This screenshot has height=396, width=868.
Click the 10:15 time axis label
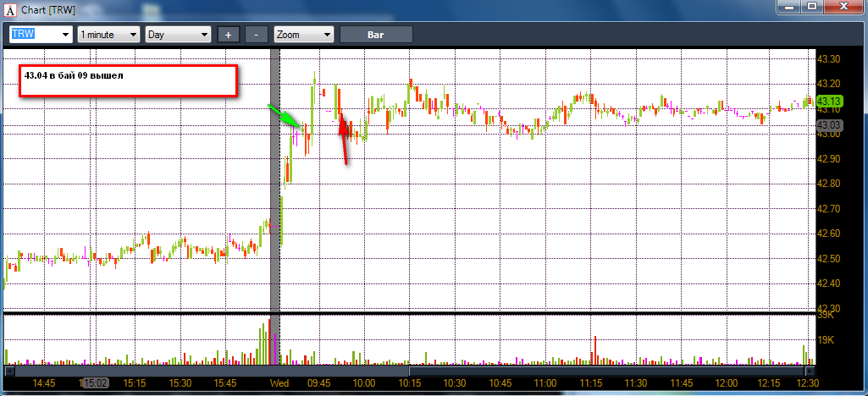click(x=410, y=382)
